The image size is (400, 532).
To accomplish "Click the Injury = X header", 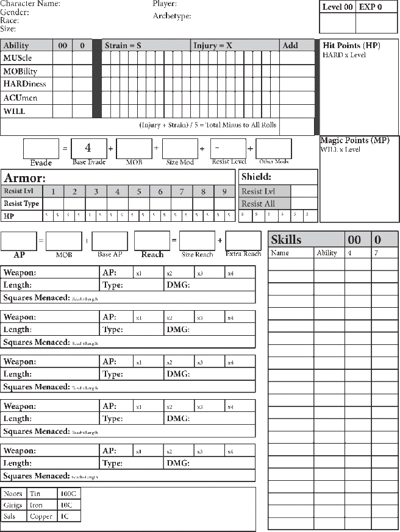I will click(x=235, y=45).
